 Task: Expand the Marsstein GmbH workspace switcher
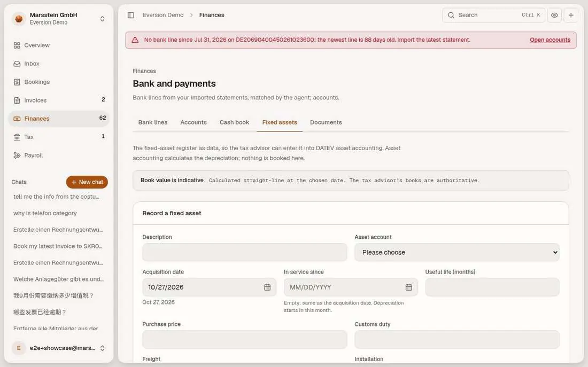pos(102,19)
